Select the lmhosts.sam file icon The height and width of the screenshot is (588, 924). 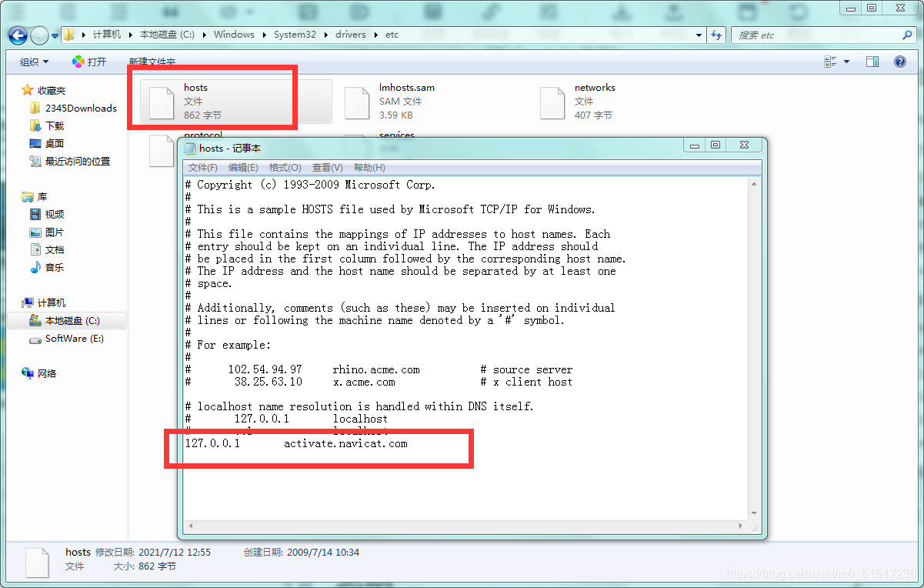pos(357,102)
